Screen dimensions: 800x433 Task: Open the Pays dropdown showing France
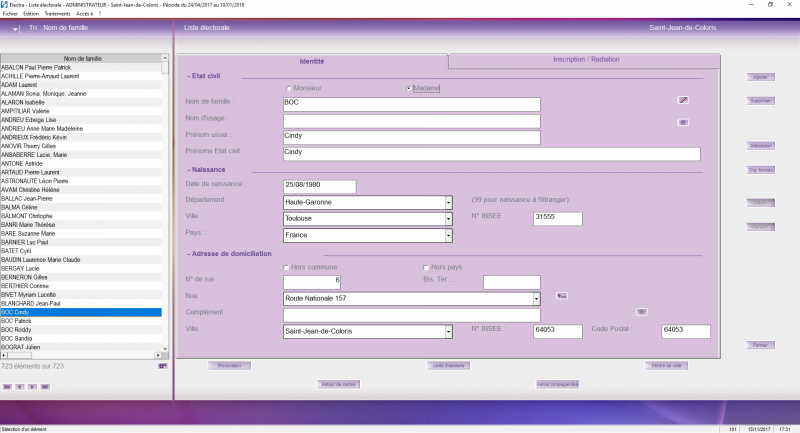(x=448, y=235)
